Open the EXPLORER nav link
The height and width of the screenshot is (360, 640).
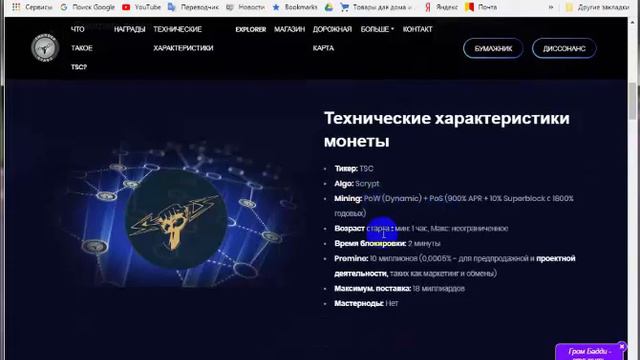click(251, 29)
